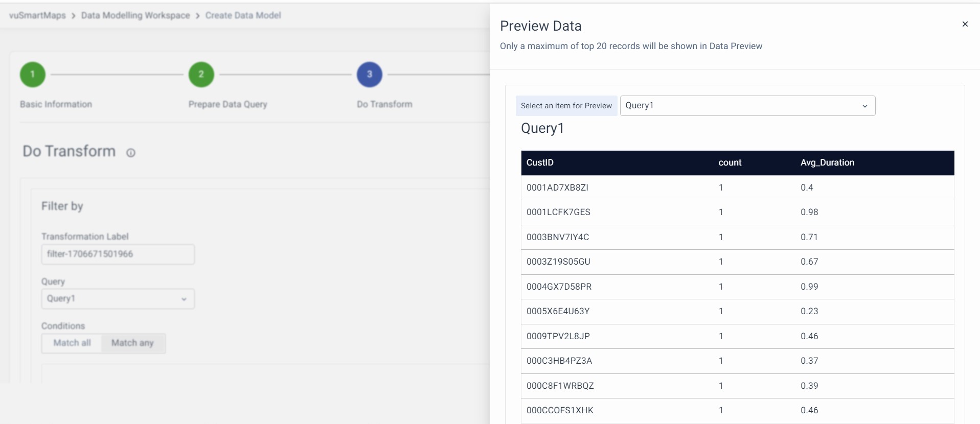Screen dimensions: 980x424
Task: Select the Match all condition toggle
Action: [x=72, y=343]
